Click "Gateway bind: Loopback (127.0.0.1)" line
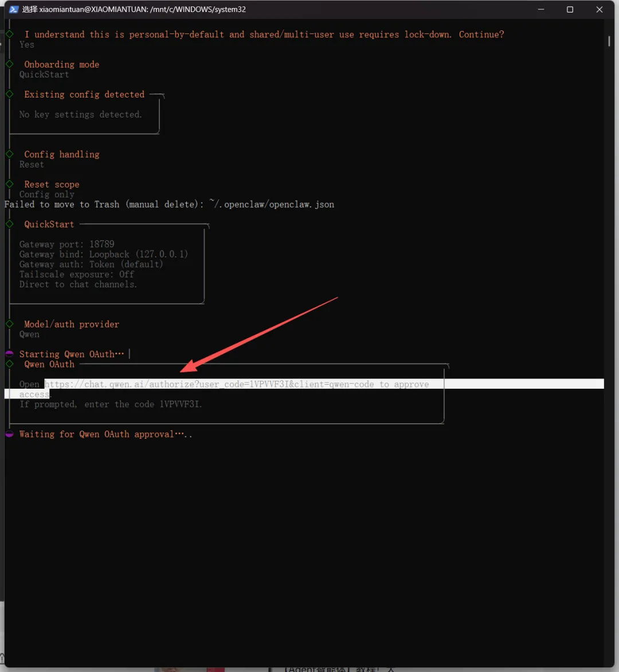Viewport: 619px width, 672px height. coord(104,254)
